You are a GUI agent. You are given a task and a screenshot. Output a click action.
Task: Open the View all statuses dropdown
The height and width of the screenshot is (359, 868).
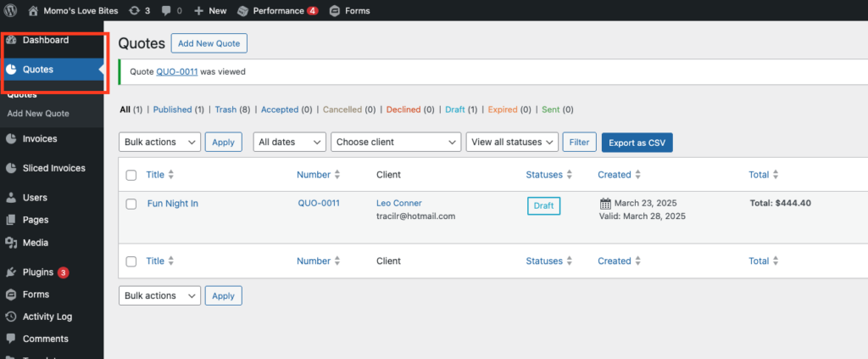[x=512, y=143]
